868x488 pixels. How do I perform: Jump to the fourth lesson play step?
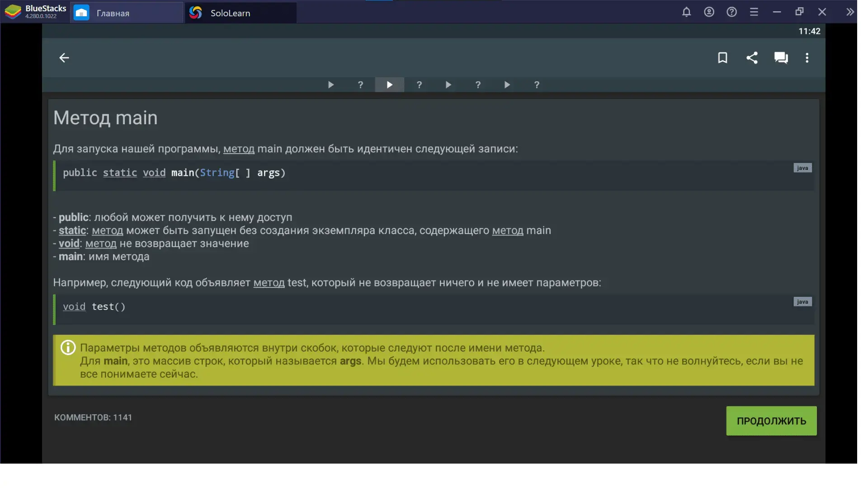(507, 85)
